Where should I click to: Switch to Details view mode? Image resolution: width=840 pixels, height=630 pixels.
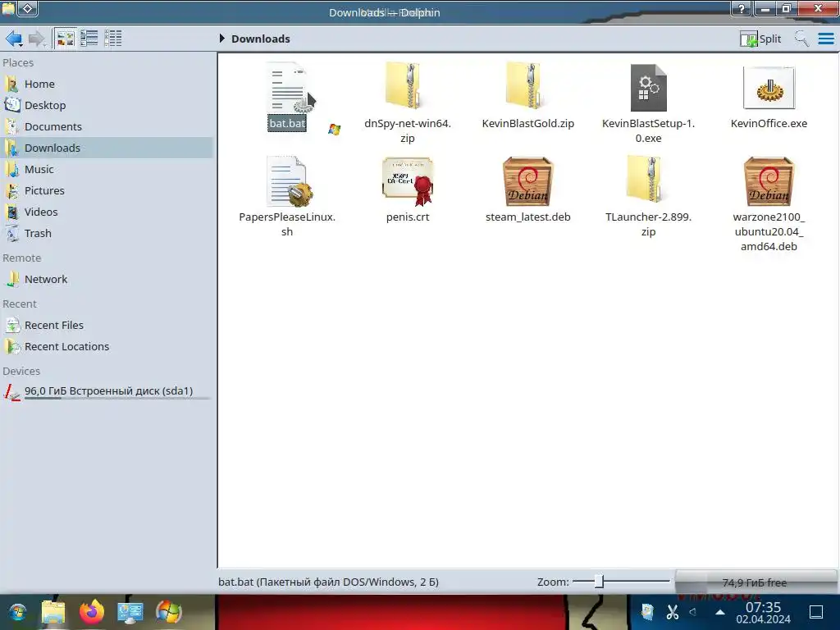tap(113, 39)
